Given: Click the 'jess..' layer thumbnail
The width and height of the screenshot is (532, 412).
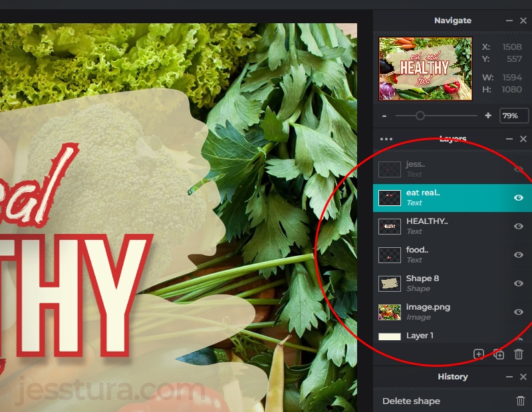Looking at the screenshot, I should tap(390, 169).
